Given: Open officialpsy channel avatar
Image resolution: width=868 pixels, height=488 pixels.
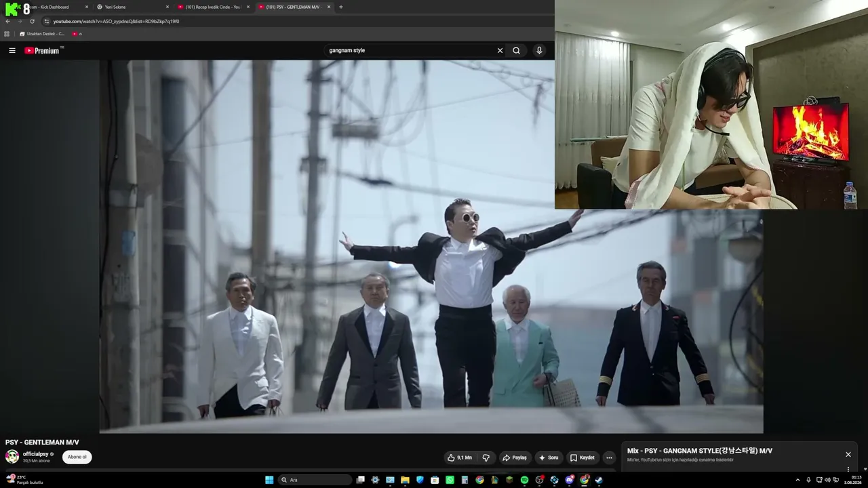Looking at the screenshot, I should [x=12, y=457].
